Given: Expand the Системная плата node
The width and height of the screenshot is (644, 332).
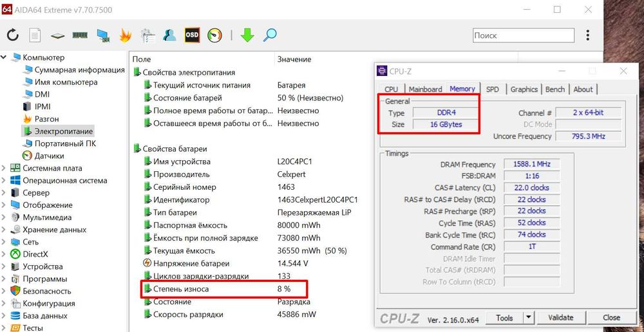Looking at the screenshot, I should click(x=4, y=168).
